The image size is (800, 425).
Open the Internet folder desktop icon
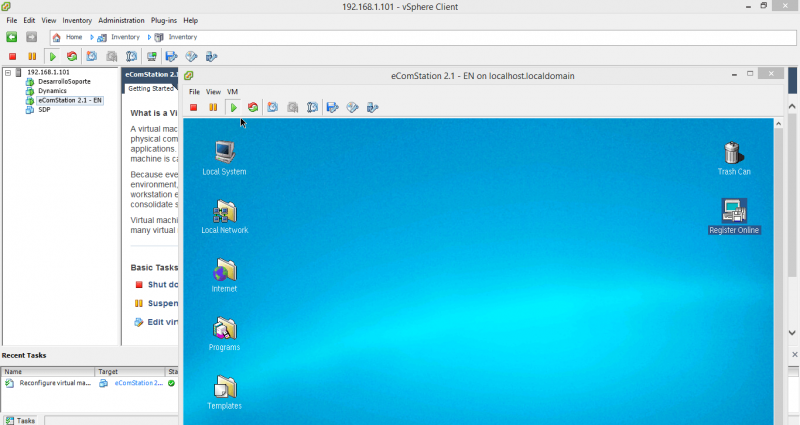[224, 271]
